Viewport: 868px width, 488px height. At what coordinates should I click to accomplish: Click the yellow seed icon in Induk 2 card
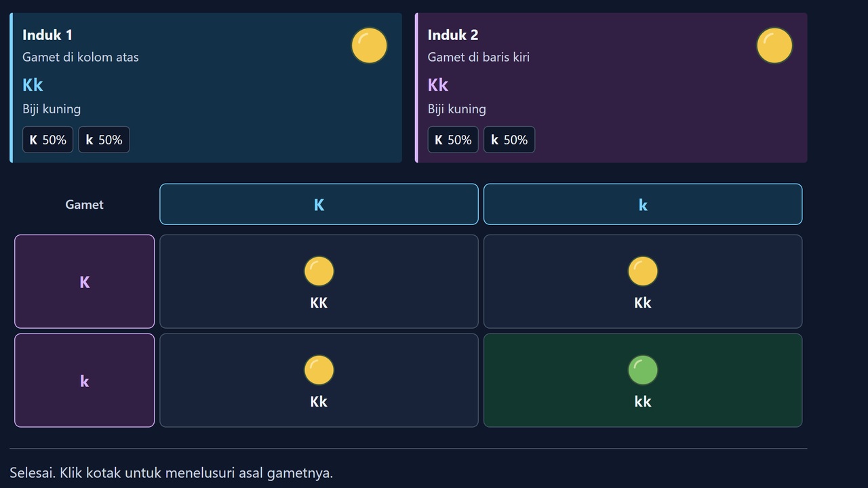(774, 45)
